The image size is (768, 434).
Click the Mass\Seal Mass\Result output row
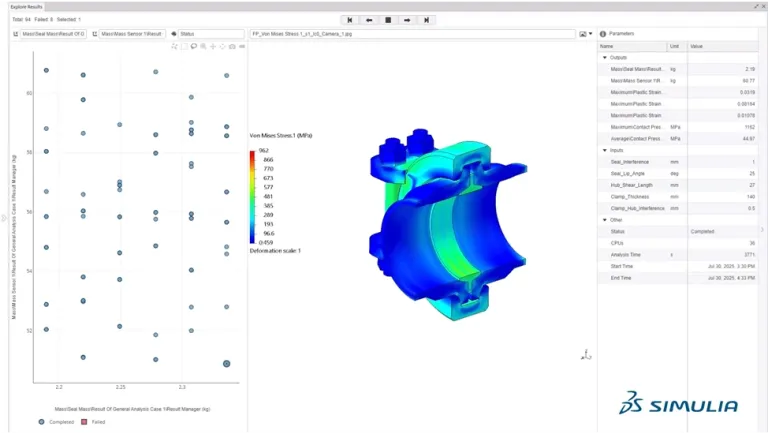678,69
